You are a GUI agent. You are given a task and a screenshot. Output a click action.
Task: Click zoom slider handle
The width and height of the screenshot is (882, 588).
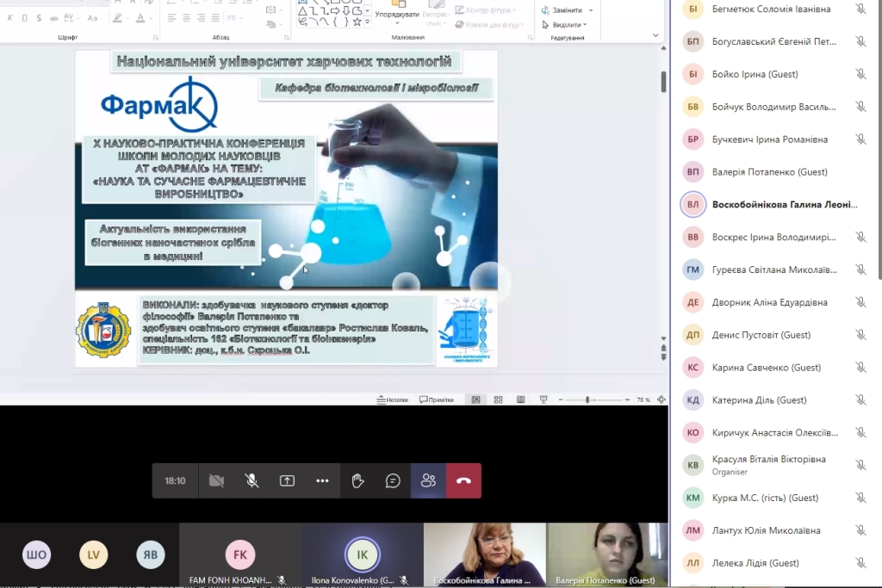pos(587,399)
